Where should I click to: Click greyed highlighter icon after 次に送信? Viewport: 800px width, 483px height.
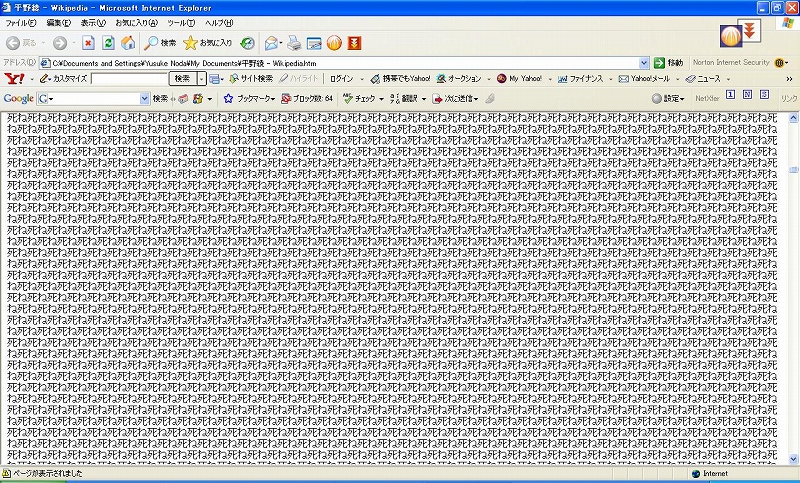point(490,98)
